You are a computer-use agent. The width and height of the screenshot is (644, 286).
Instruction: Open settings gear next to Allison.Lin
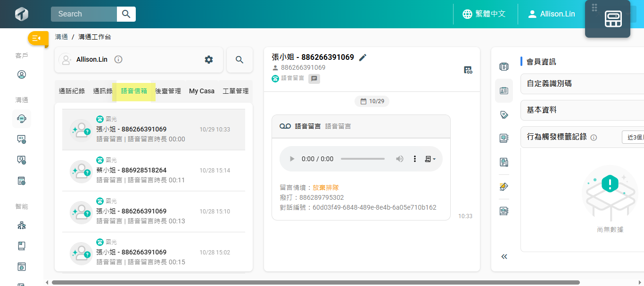click(208, 59)
